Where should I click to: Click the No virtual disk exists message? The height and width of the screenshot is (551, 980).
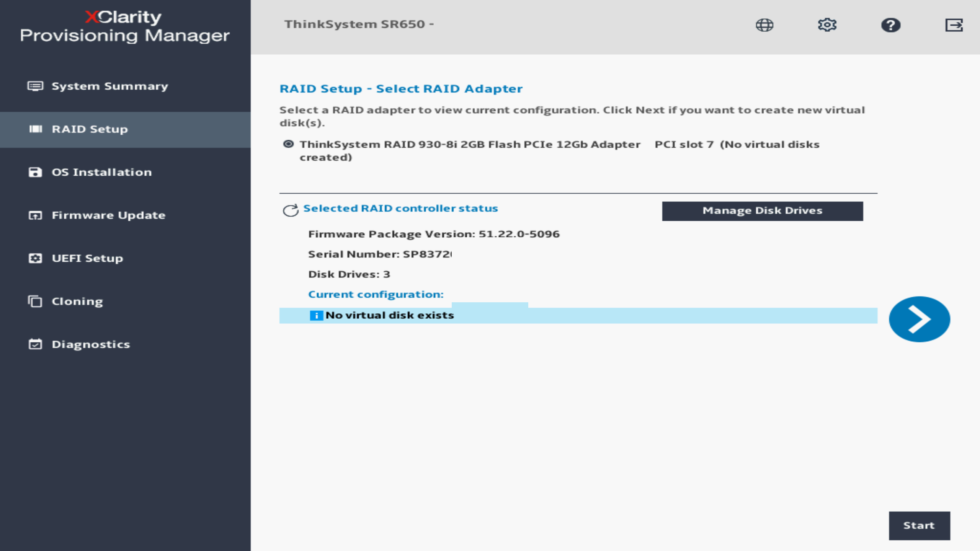tap(389, 315)
